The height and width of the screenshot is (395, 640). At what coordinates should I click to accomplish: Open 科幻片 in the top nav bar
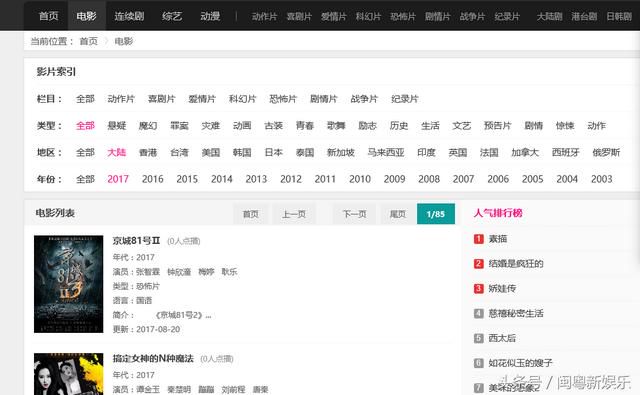(368, 16)
